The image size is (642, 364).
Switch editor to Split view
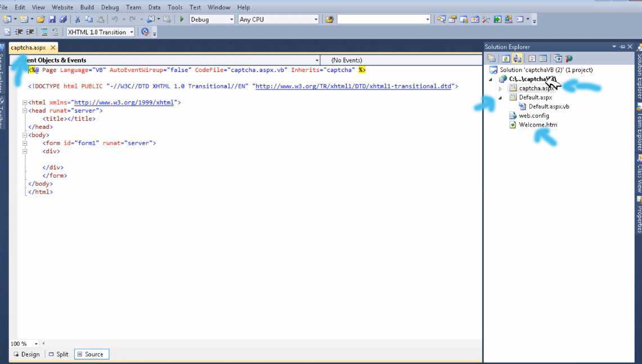click(x=59, y=354)
